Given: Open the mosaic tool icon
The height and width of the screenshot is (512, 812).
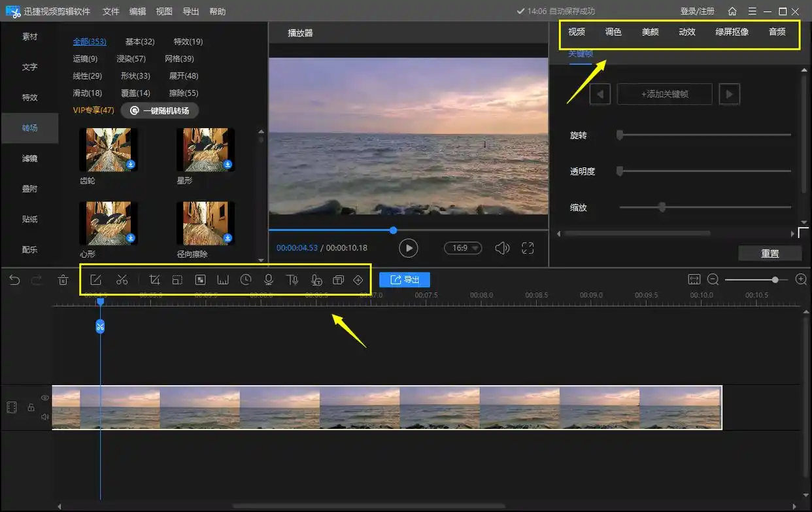Looking at the screenshot, I should [x=201, y=280].
